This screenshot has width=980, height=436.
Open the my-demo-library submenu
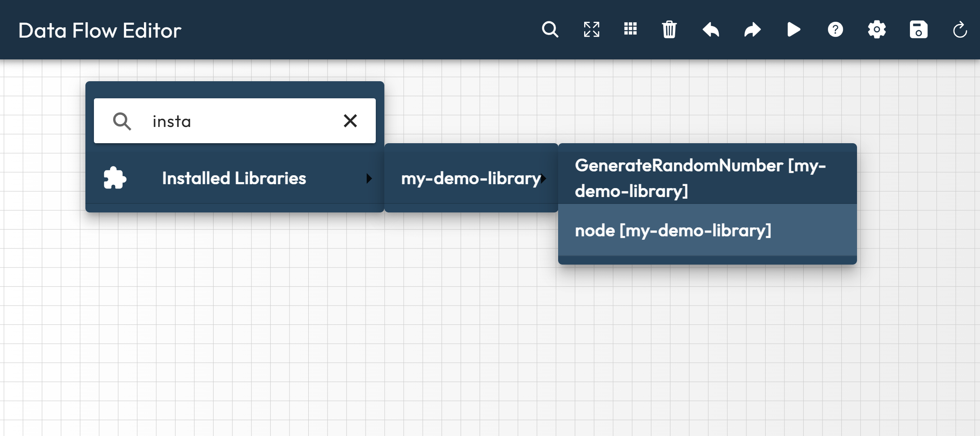click(470, 178)
